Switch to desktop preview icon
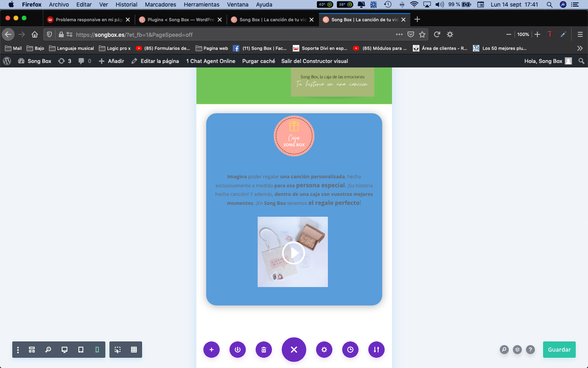 65,350
